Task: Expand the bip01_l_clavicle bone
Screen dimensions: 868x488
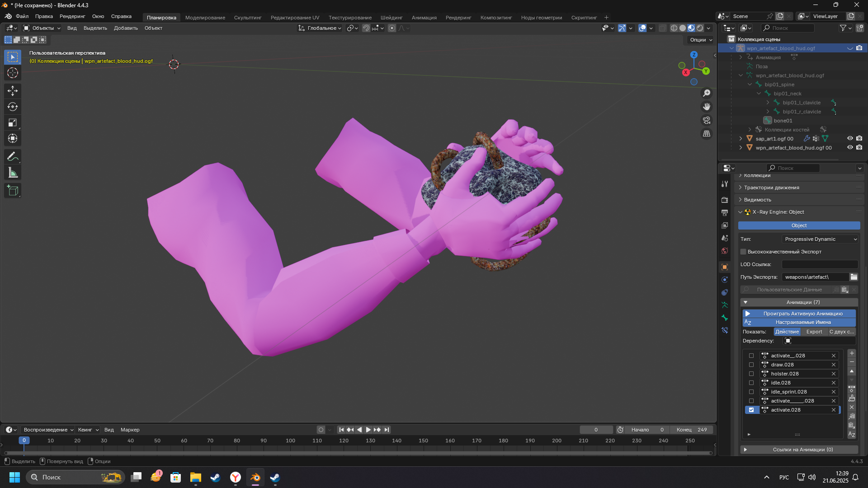Action: coord(768,103)
